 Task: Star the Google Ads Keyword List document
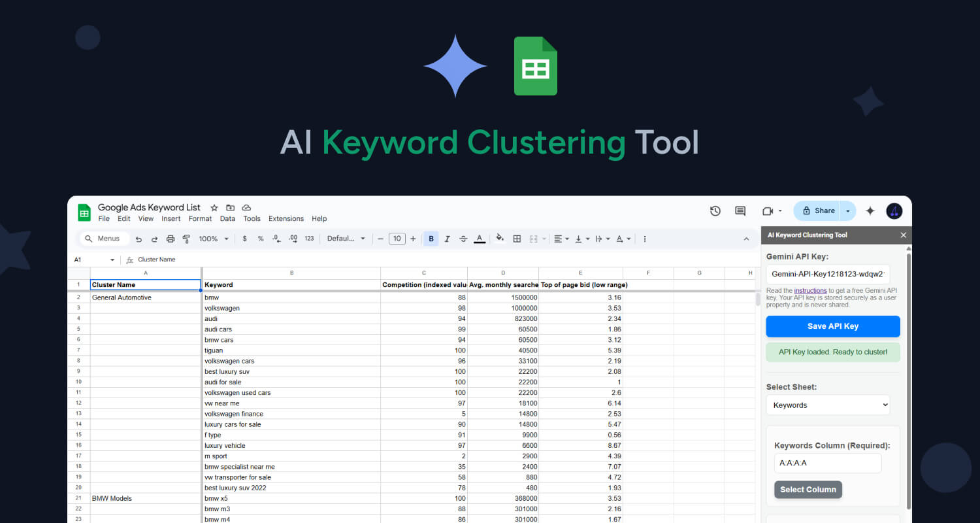click(x=214, y=208)
